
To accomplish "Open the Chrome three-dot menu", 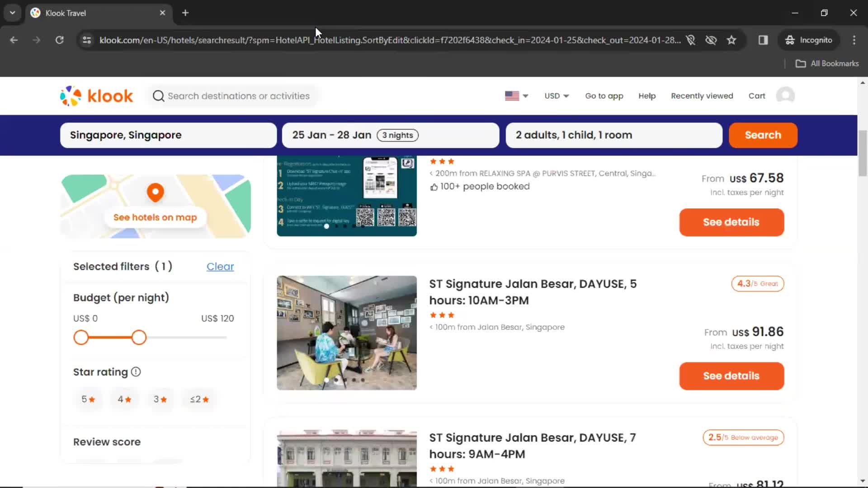I will pos(854,40).
